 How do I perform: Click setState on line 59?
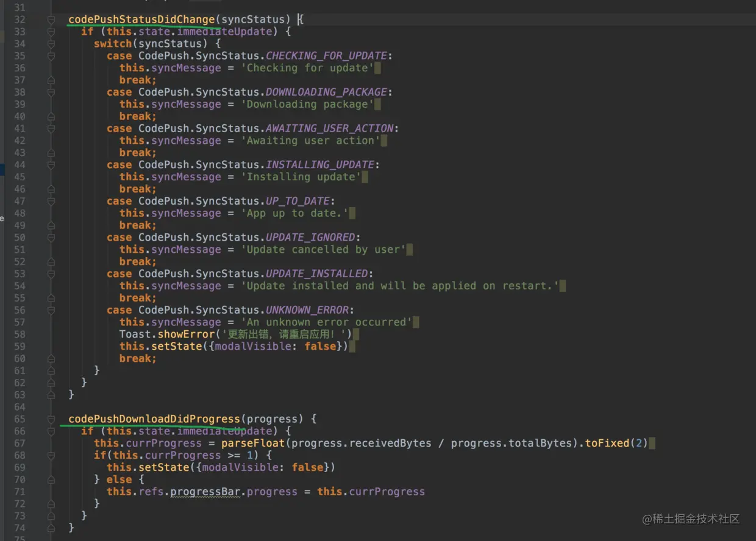(177, 346)
